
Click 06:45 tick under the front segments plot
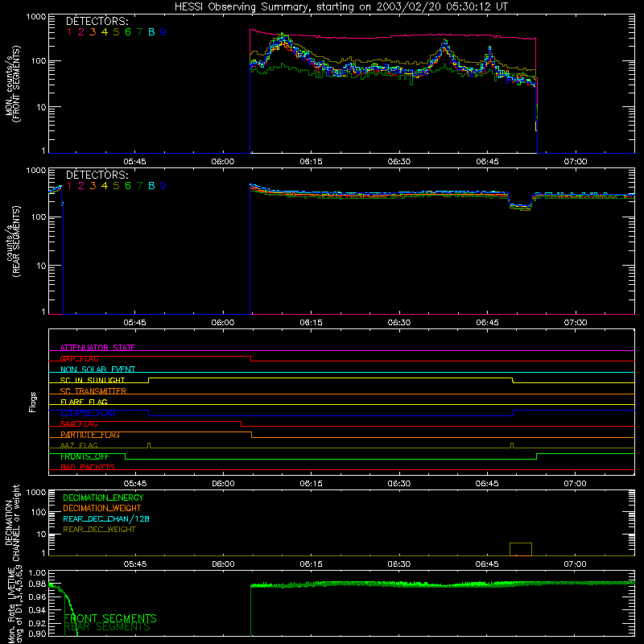[x=487, y=162]
